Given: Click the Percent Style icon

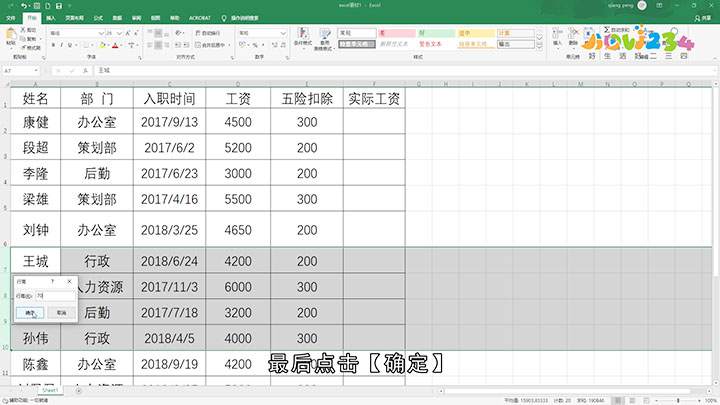Looking at the screenshot, I should click(255, 45).
